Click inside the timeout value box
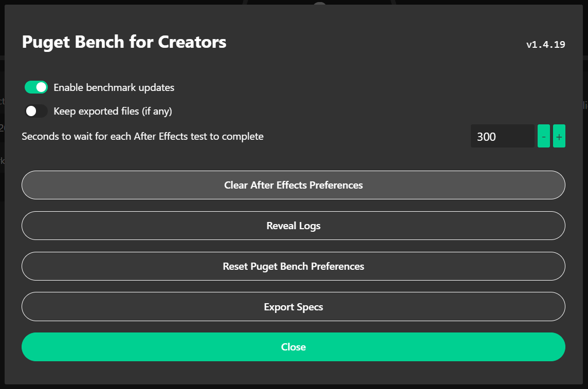Screen dimensions: 588x389 (503, 136)
